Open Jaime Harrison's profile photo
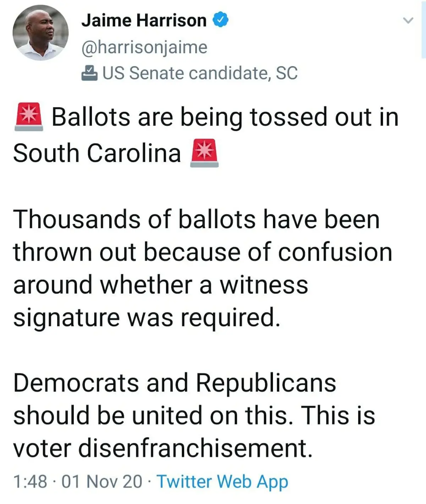The image size is (426, 504). click(x=40, y=33)
